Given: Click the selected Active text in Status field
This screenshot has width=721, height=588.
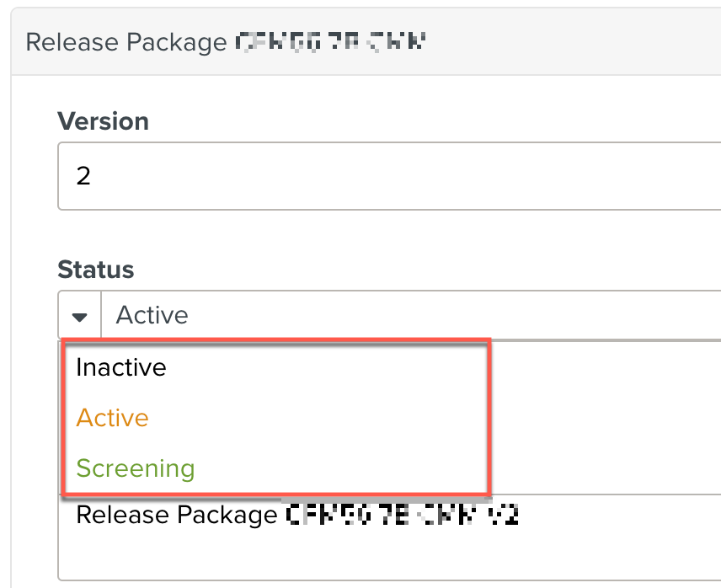Looking at the screenshot, I should pyautogui.click(x=152, y=316).
